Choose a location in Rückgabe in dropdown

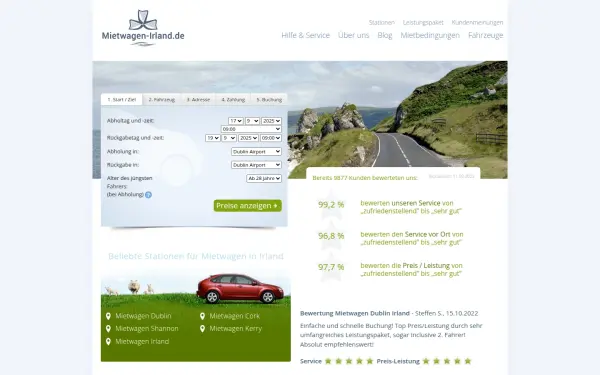(256, 165)
